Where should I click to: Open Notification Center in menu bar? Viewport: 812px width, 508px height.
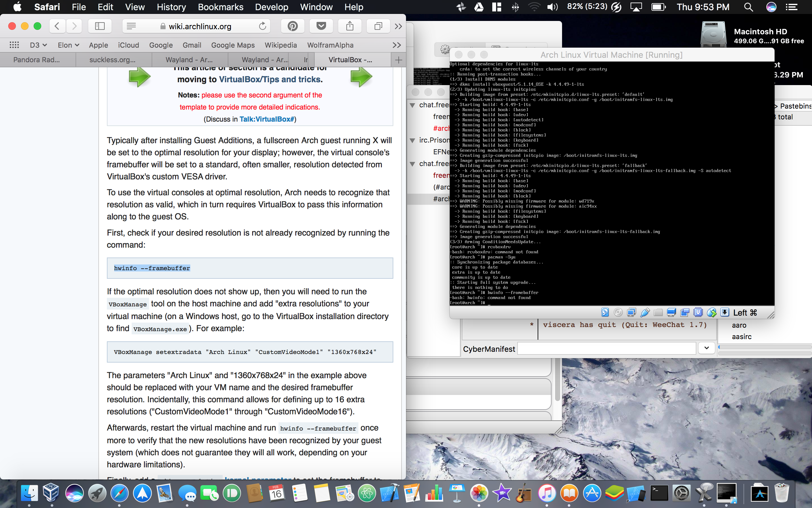792,7
